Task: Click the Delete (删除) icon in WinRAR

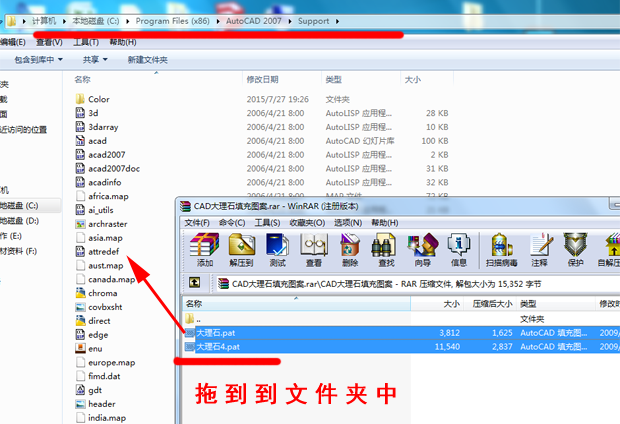Action: [x=350, y=250]
